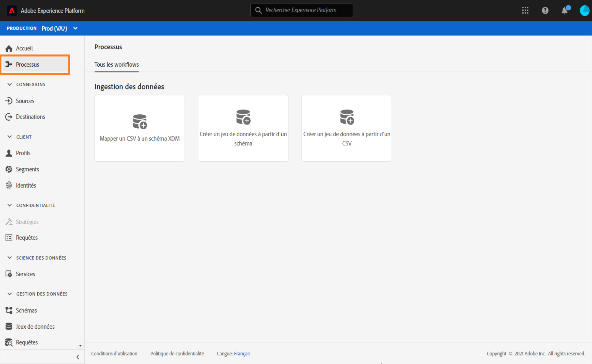The height and width of the screenshot is (364, 592).
Task: Go to Accueil home page
Action: [x=24, y=48]
